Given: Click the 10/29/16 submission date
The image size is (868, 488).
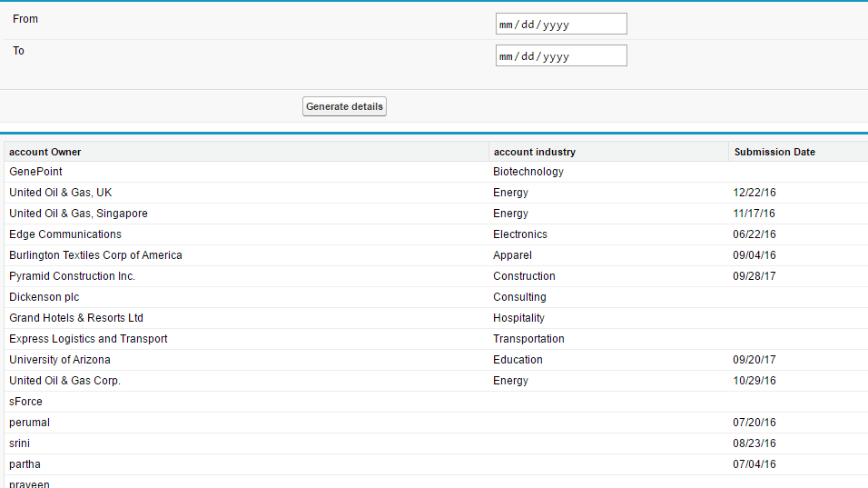Looking at the screenshot, I should click(754, 381).
